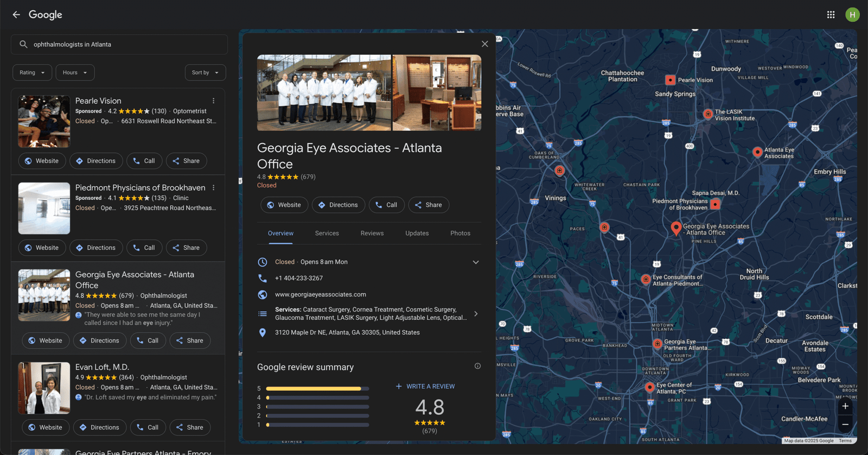Select The LASIK Vision Institute map pin
868x455 pixels.
[x=708, y=114]
